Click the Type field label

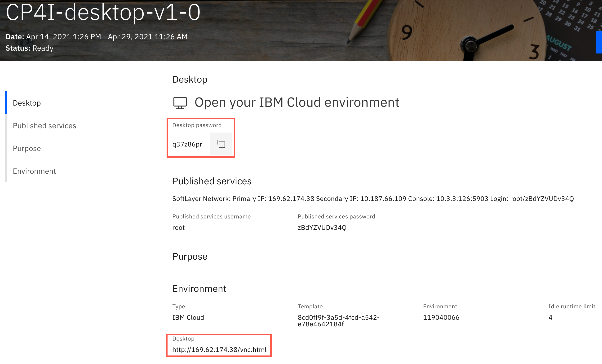coord(179,306)
